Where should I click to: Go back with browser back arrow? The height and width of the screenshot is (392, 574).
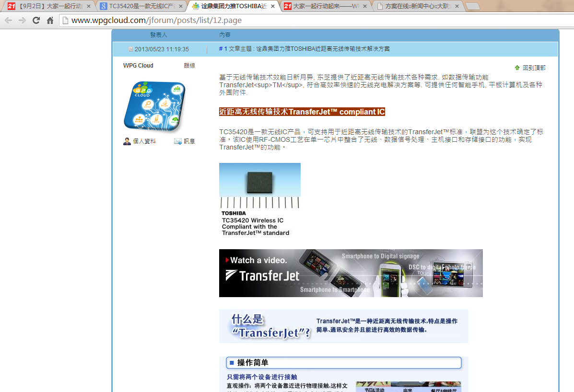coord(9,21)
